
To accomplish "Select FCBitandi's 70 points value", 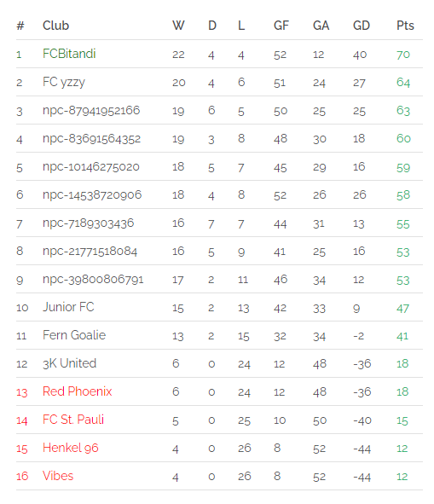I will tap(403, 55).
